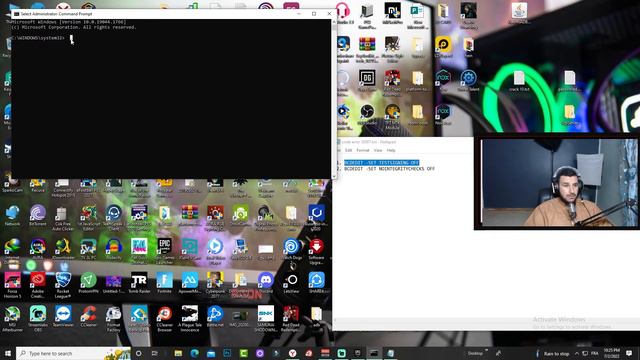Open the BitTorrent desktop shortcut
This screenshot has width=640, height=360.
pyautogui.click(x=38, y=216)
